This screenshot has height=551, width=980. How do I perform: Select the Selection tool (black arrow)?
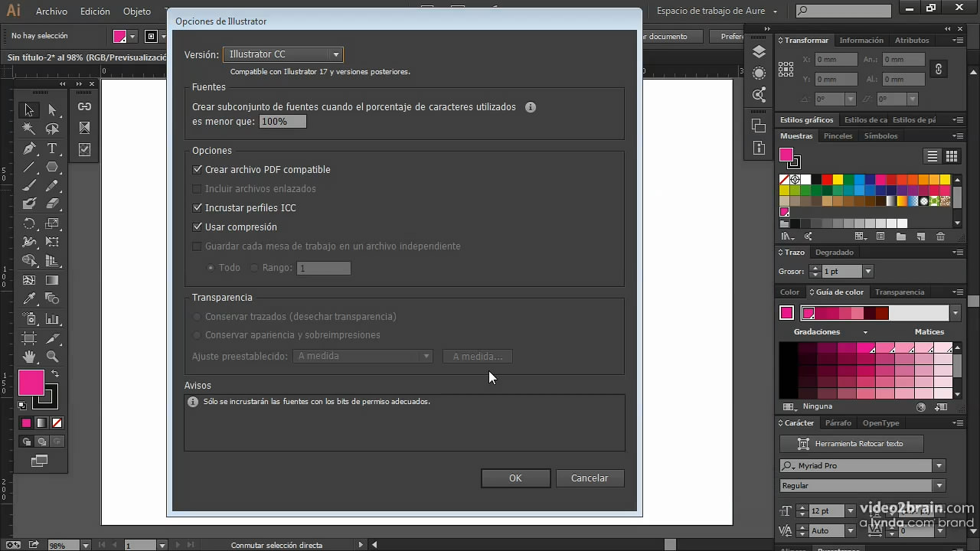pyautogui.click(x=29, y=109)
